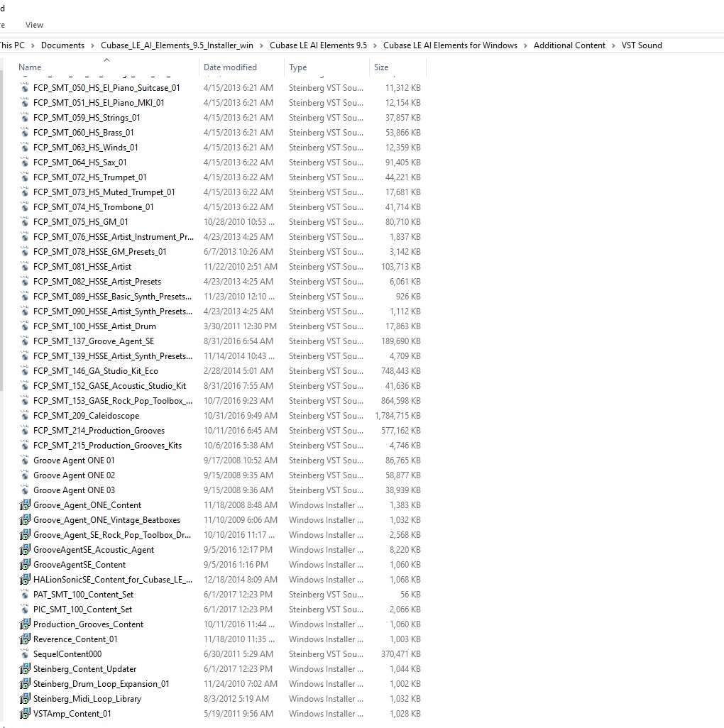
Task: Select FCP_SMT_152_GASE_Acoustic_Studio_Kit file
Action: (x=109, y=386)
